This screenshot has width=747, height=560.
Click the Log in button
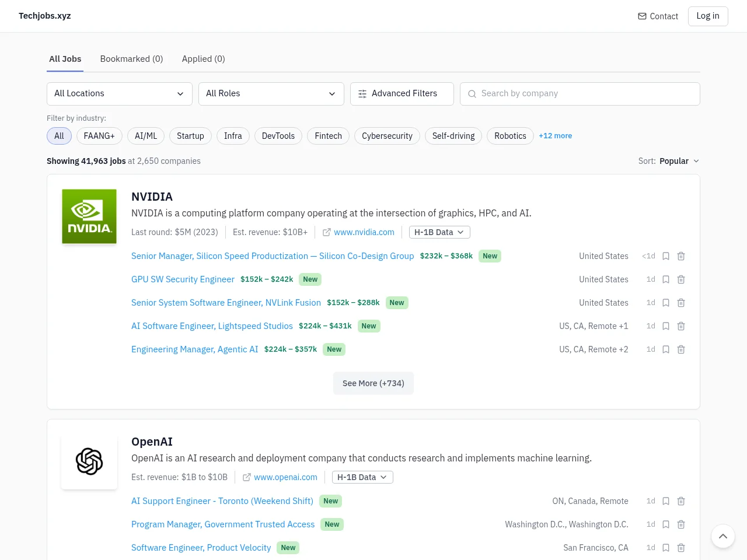[708, 16]
